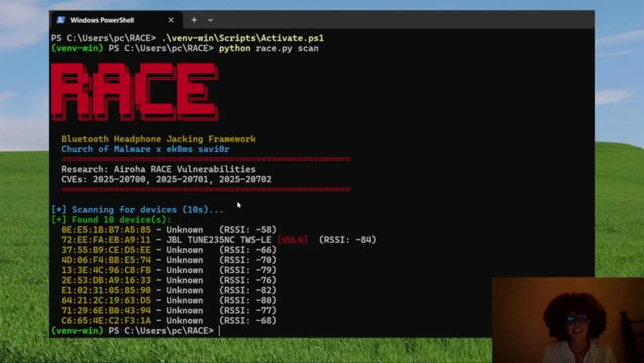The width and height of the screenshot is (644, 363).
Task: Click 'Found 10 device(s):' line
Action: point(111,220)
